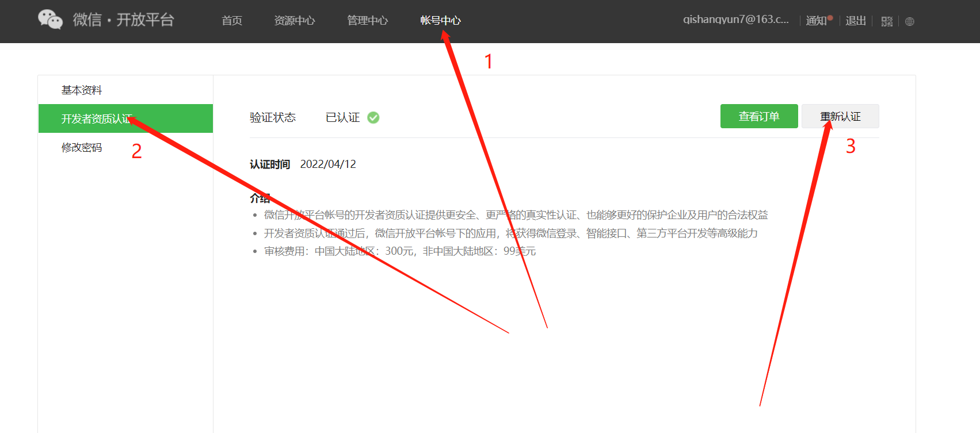Open 资源中心 menu item
Screen dimensions: 980x433
click(295, 21)
